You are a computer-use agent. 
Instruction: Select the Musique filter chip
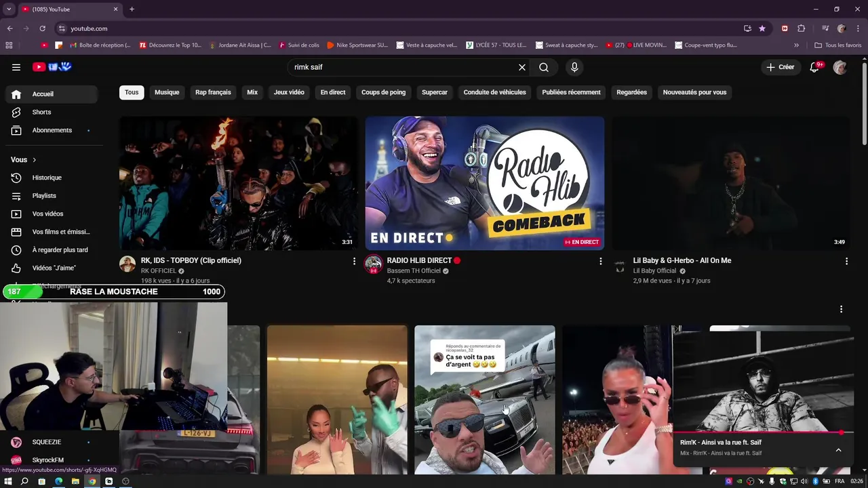167,92
